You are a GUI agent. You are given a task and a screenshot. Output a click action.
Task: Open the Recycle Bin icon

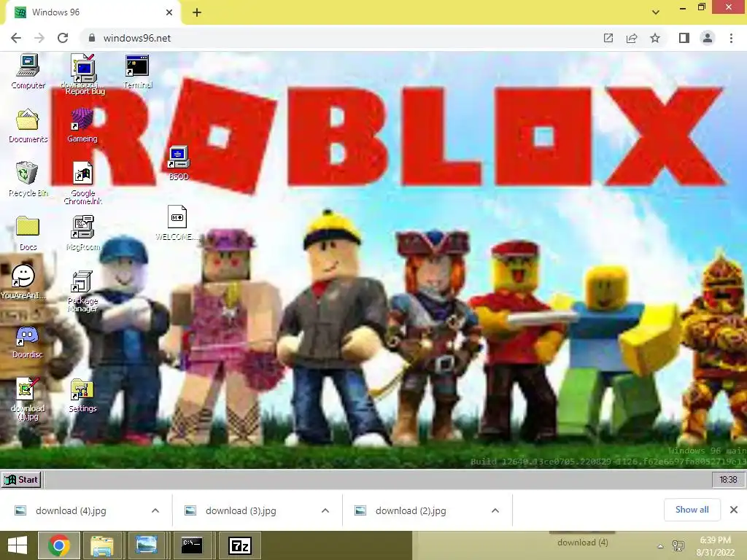(28, 179)
